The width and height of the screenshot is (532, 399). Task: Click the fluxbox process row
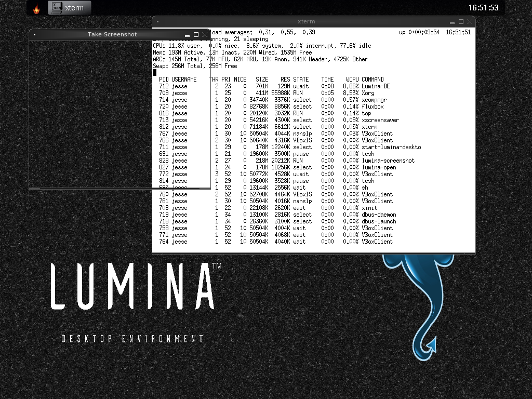point(271,107)
